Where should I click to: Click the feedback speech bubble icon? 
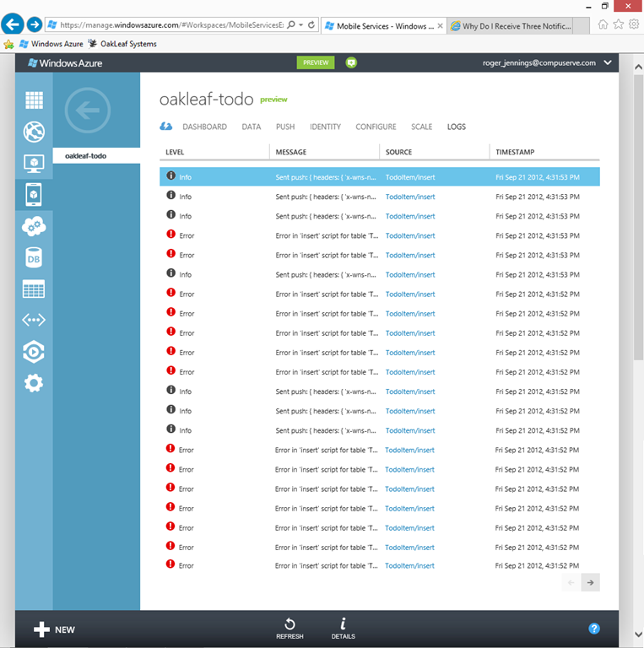tap(351, 62)
